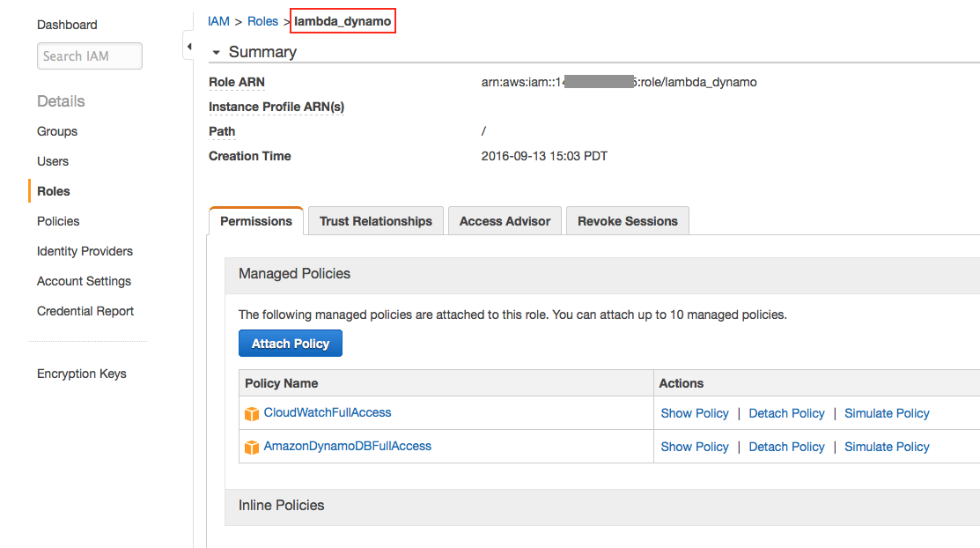Click the Search IAM input field
Screen dimensions: 980x548
tap(89, 56)
